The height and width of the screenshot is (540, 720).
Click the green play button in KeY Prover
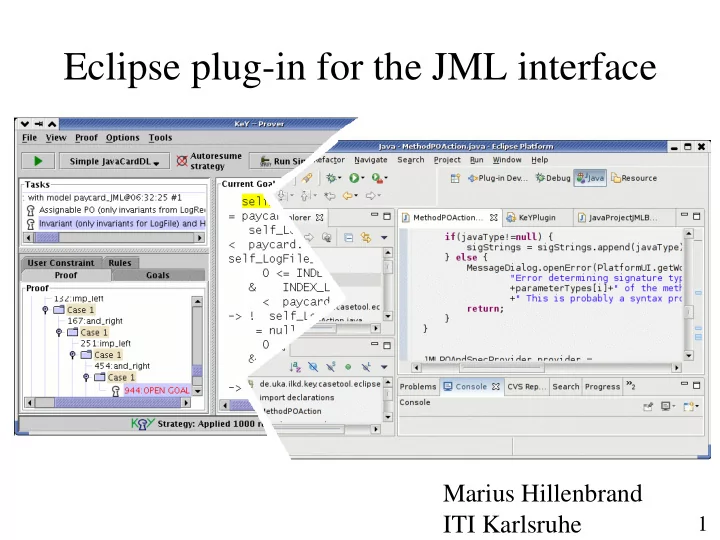[x=38, y=161]
